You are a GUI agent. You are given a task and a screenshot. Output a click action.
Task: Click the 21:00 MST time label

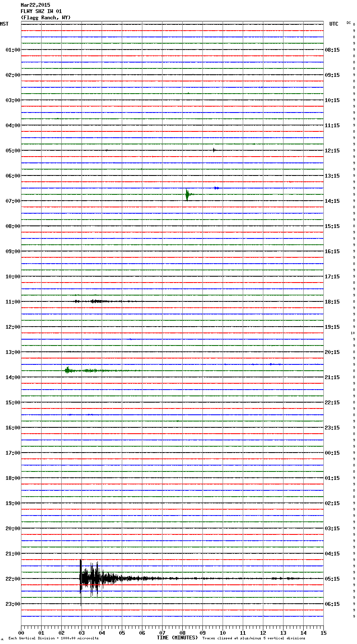(13, 553)
